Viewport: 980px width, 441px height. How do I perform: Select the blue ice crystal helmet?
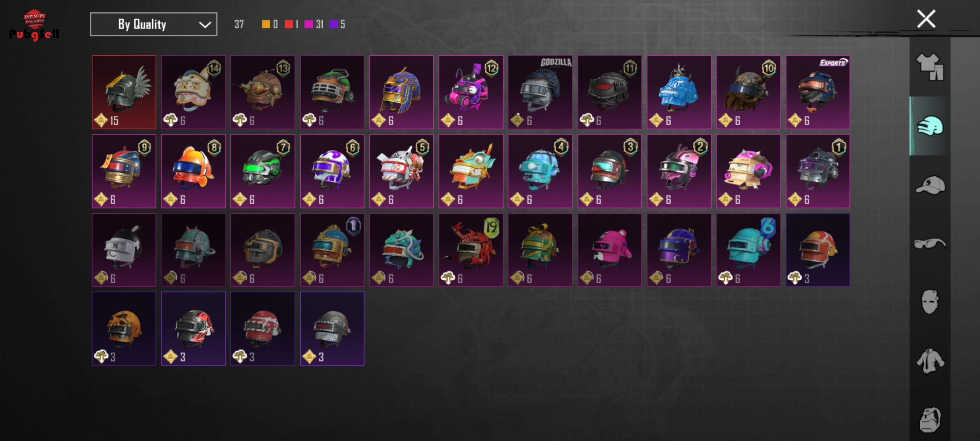[679, 92]
